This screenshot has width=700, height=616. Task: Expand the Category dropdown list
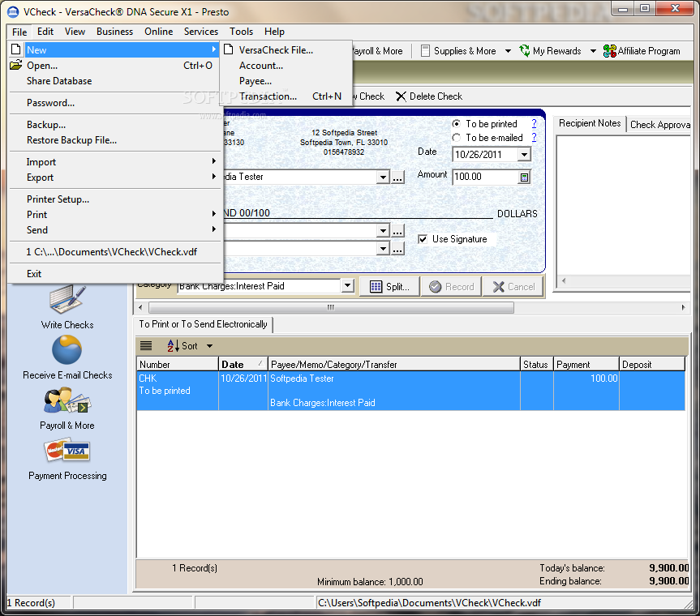pos(347,285)
